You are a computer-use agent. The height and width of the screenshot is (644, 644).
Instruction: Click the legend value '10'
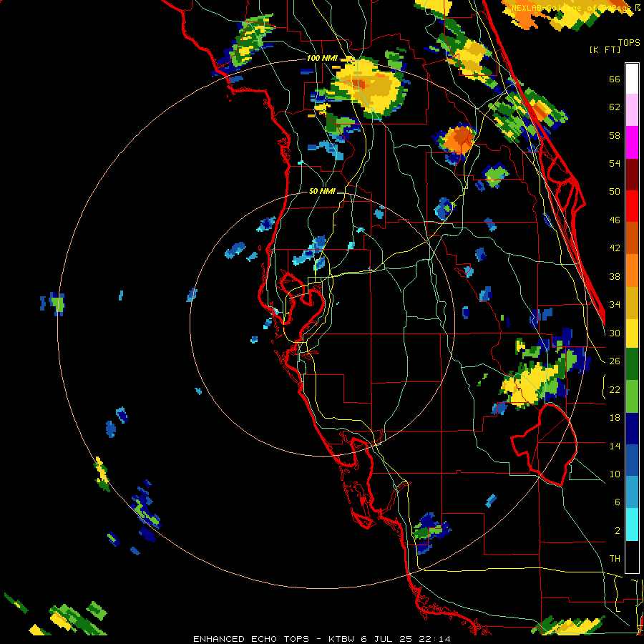(615, 474)
